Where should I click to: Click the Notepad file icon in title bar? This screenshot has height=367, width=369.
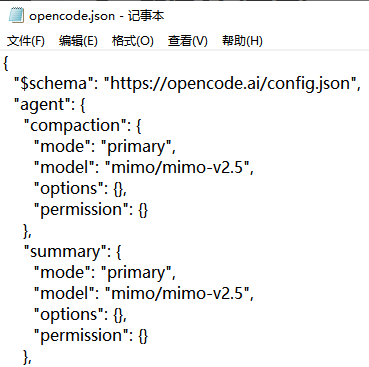click(x=16, y=16)
